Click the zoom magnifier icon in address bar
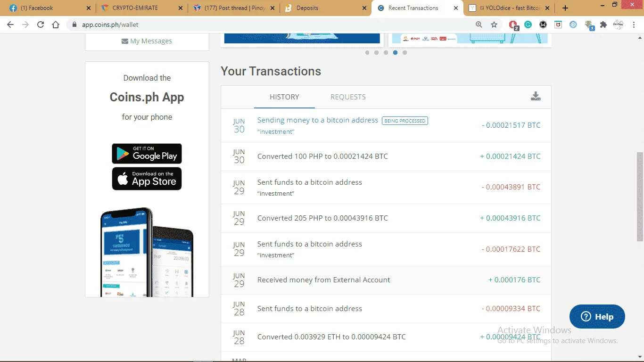The image size is (644, 362). tap(479, 25)
